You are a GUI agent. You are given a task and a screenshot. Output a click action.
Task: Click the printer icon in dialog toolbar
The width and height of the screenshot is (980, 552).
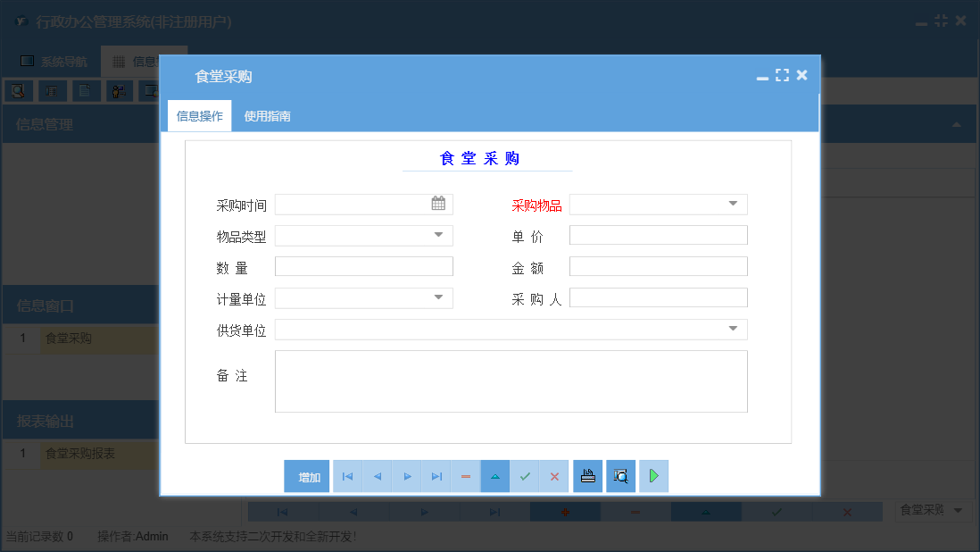tap(587, 476)
